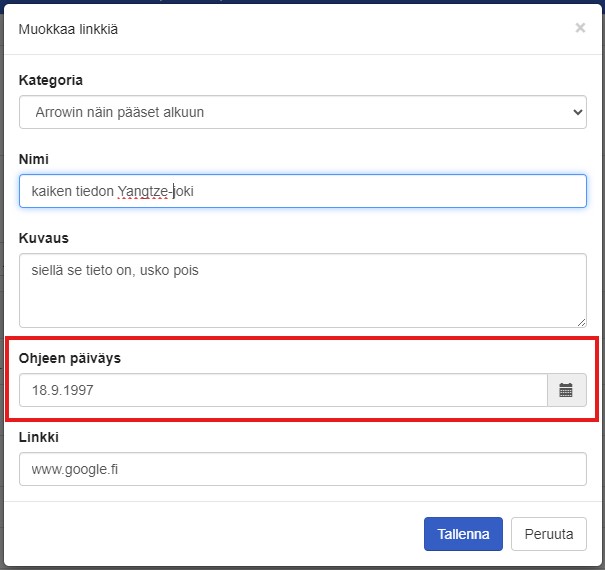The width and height of the screenshot is (605, 570).
Task: Open the Kategoria dropdown list
Action: [303, 112]
